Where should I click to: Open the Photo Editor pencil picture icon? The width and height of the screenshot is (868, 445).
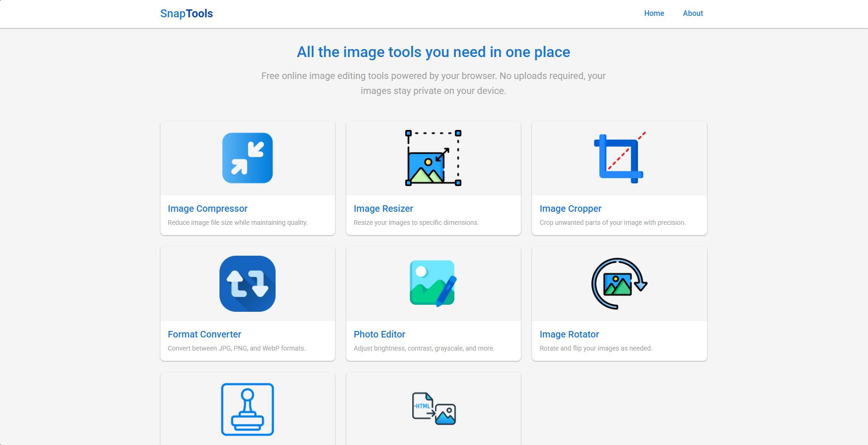(433, 284)
